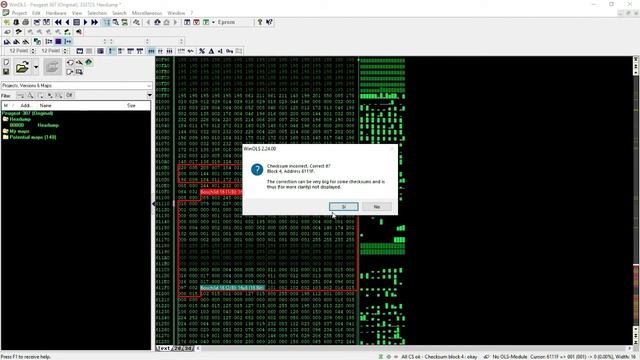This screenshot has height=360, width=640.
Task: Open the Project menu
Action: click(x=19, y=13)
